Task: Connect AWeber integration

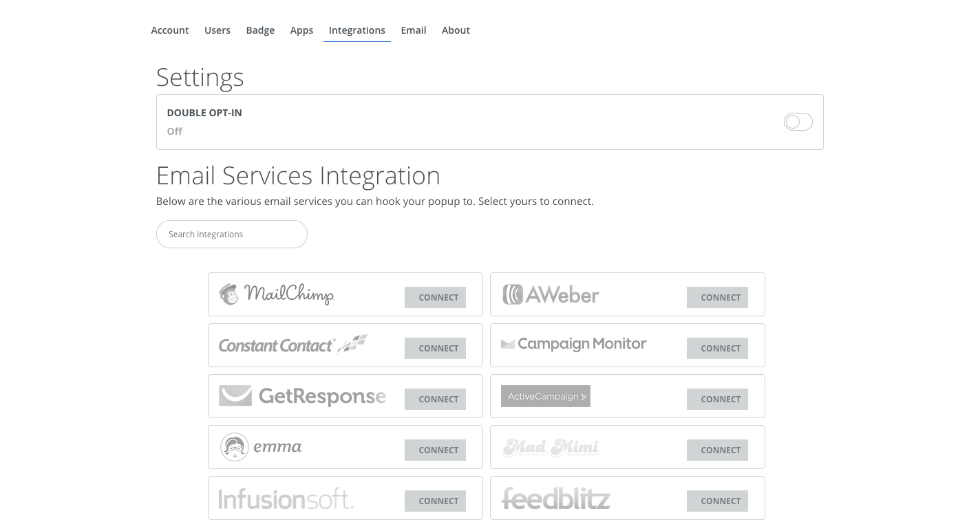Action: 717,297
